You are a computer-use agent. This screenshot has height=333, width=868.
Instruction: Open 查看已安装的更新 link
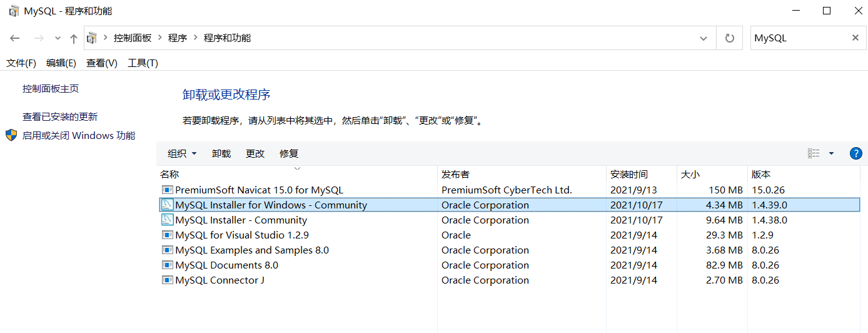[x=60, y=117]
